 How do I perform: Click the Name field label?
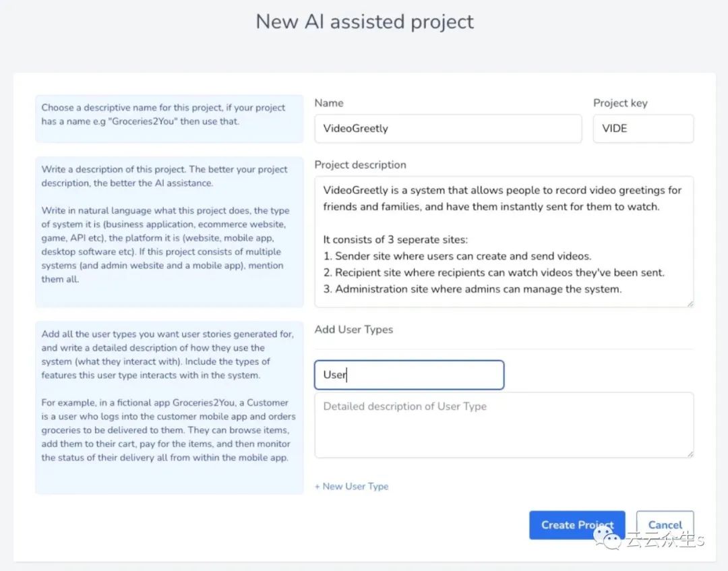(x=329, y=103)
